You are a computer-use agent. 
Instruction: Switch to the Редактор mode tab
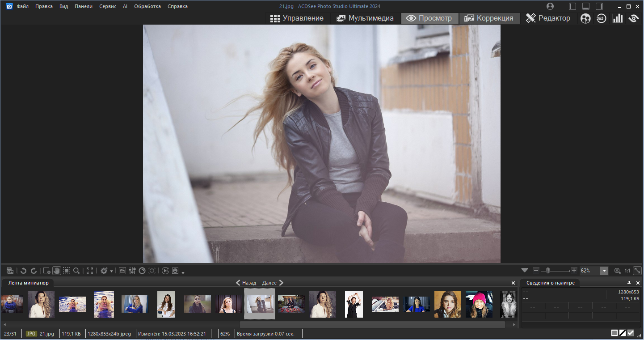click(x=548, y=18)
